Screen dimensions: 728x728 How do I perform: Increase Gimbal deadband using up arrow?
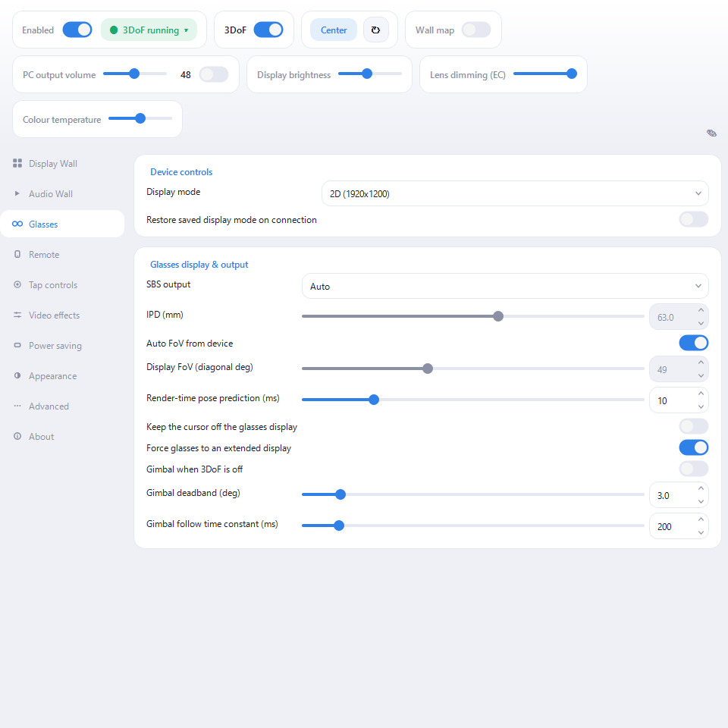coord(701,488)
